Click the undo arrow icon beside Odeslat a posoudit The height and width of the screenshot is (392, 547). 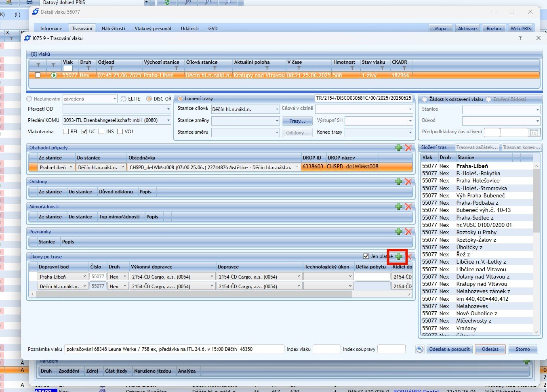420,349
